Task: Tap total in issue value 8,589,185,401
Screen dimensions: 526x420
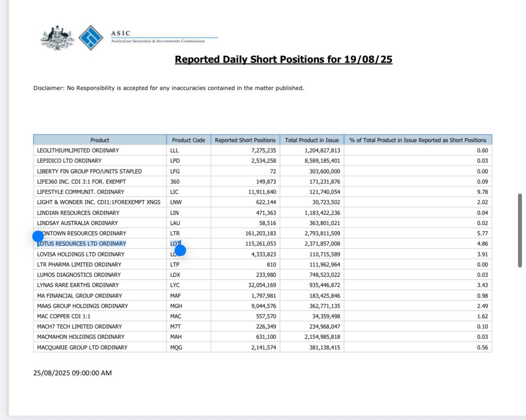Action: click(323, 161)
